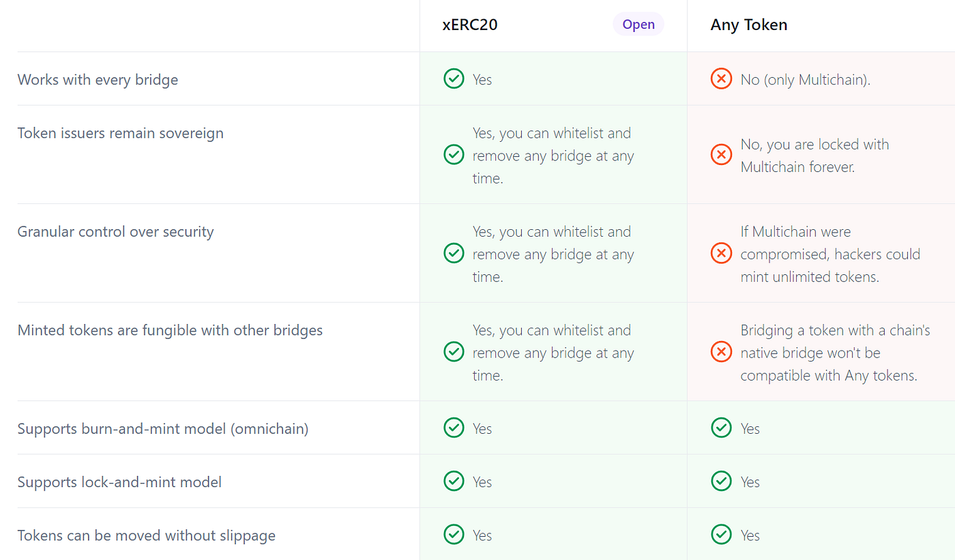Click the green check icon for xERC20 'Works with every bridge'
Screen dimensions: 955x560
(x=454, y=79)
